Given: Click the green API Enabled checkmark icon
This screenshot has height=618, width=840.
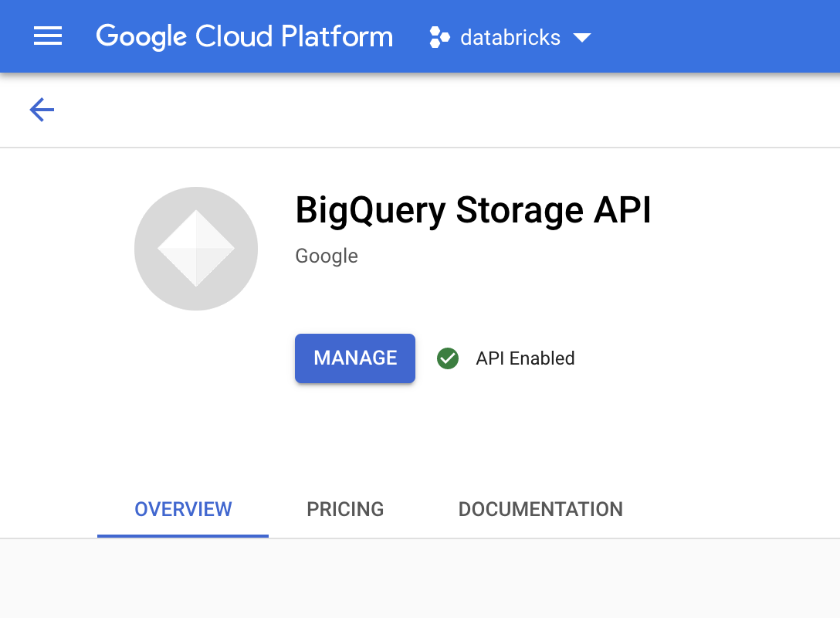Looking at the screenshot, I should tap(448, 358).
